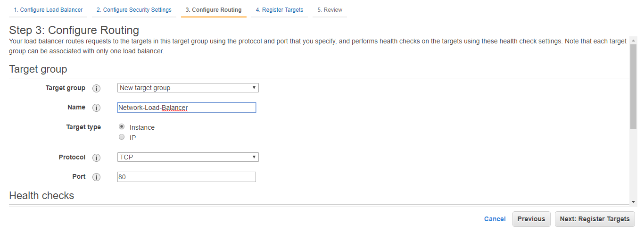
Task: Click the Configure Routing step tab
Action: [x=214, y=10]
